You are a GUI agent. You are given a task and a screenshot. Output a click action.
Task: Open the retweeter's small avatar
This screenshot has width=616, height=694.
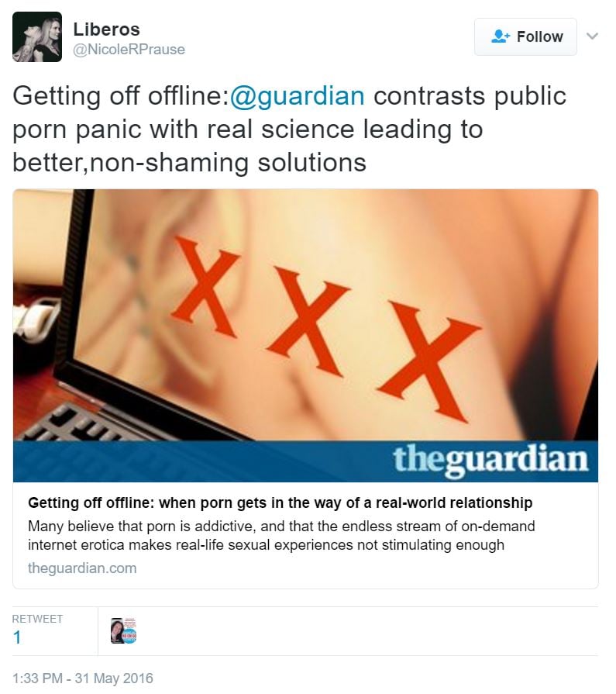pyautogui.click(x=123, y=630)
